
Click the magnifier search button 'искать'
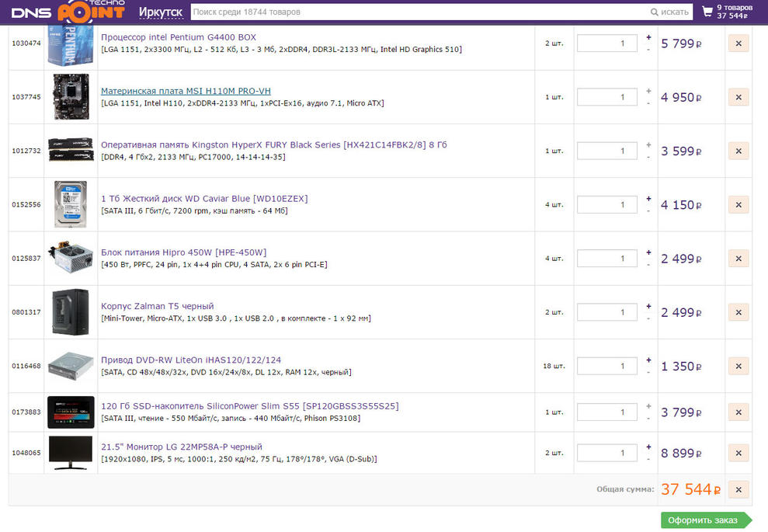click(x=669, y=12)
